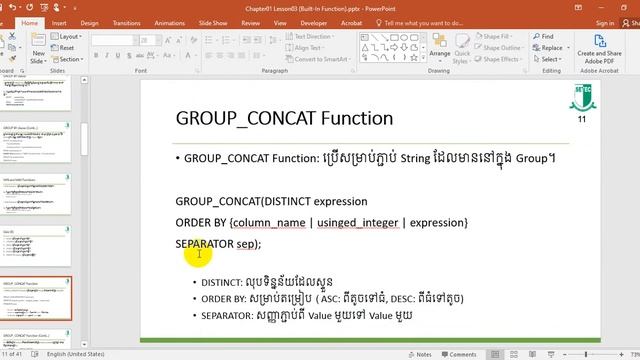Click Tell me what you want to do box
640x360 pixels.
click(x=419, y=23)
